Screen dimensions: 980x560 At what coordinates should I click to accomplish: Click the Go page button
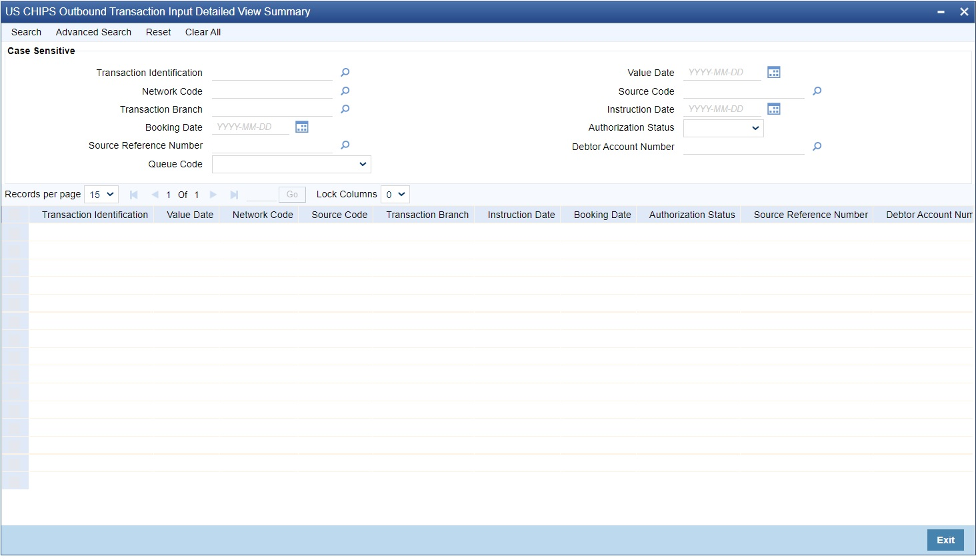(292, 195)
